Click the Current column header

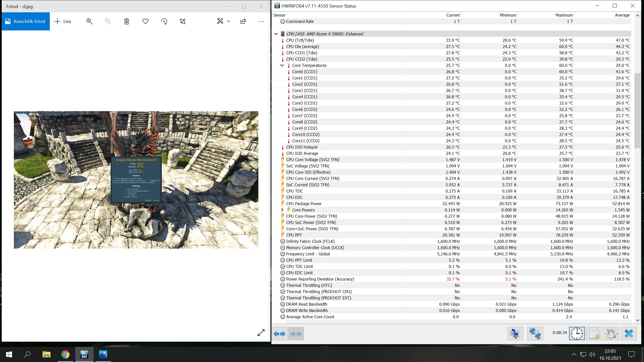(433, 15)
